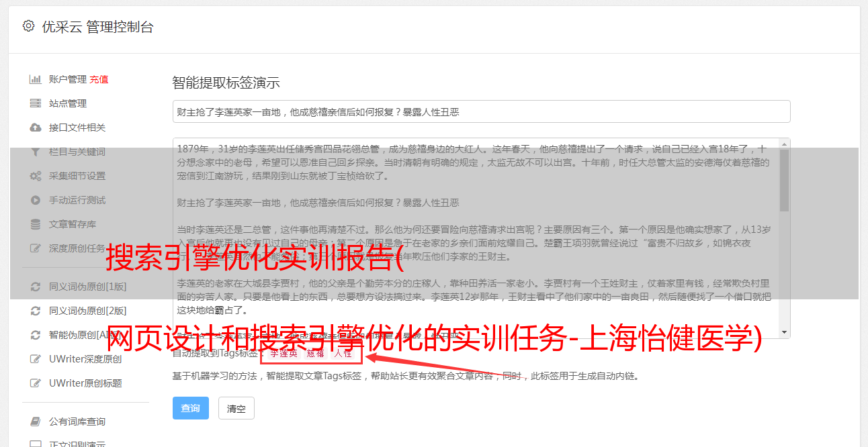Open the 接口文件相关 menu item
The image size is (868, 447).
(77, 128)
